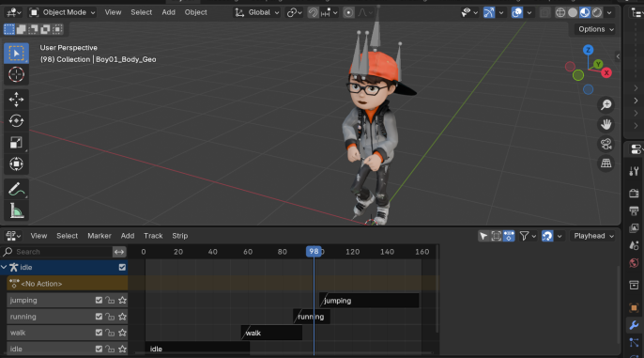Open the viewport shading options dropdown
Screen dimensions: 644x358
[609, 13]
